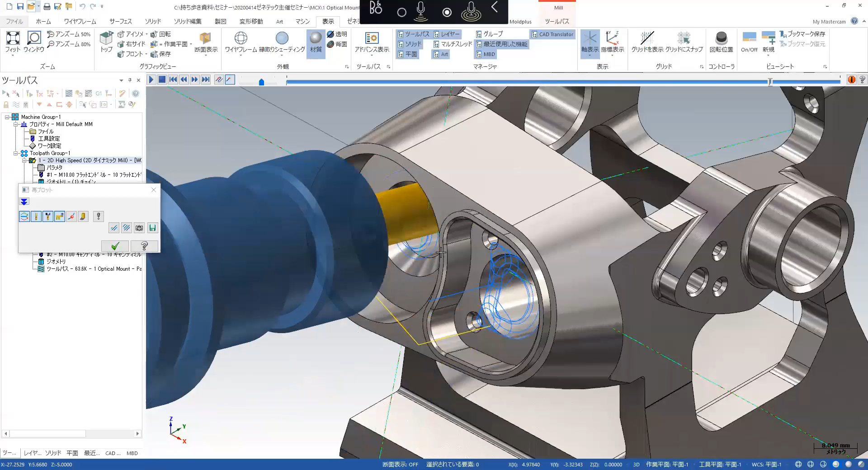Image resolution: width=868 pixels, height=470 pixels.
Task: Collapse the Toolpath Group-1 tree node
Action: [16, 153]
